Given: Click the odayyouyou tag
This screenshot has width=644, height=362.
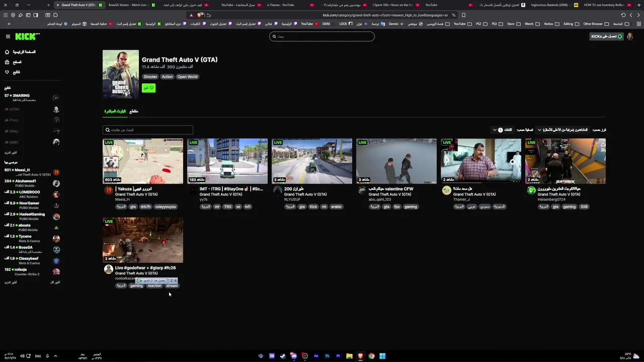Looking at the screenshot, I should pos(166,207).
